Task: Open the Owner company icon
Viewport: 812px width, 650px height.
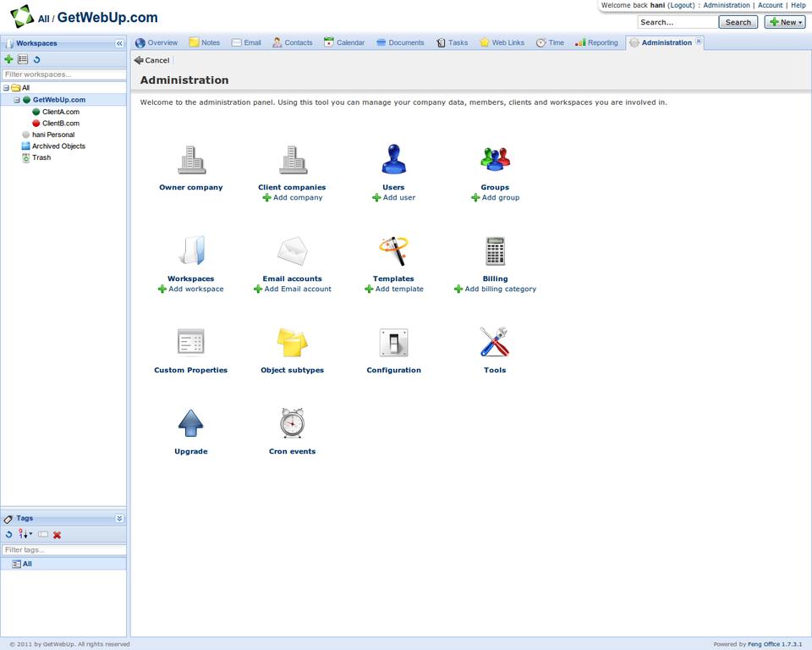Action: click(191, 160)
